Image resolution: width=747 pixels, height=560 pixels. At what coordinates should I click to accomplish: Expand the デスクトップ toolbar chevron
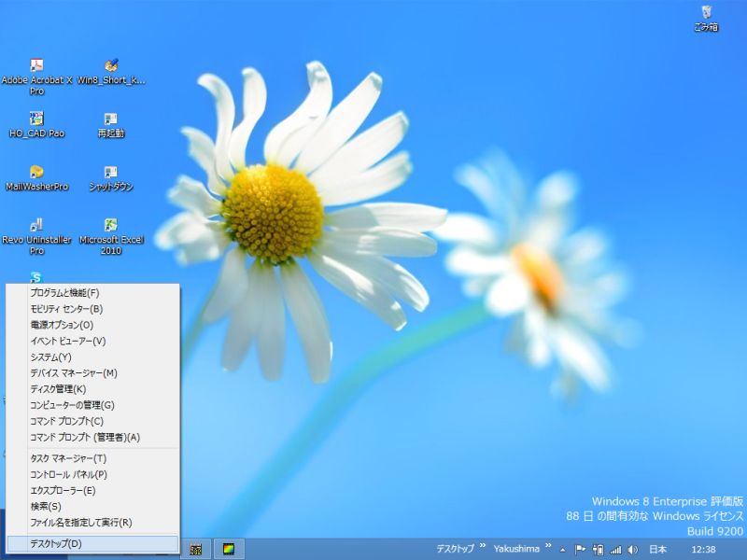pos(483,548)
